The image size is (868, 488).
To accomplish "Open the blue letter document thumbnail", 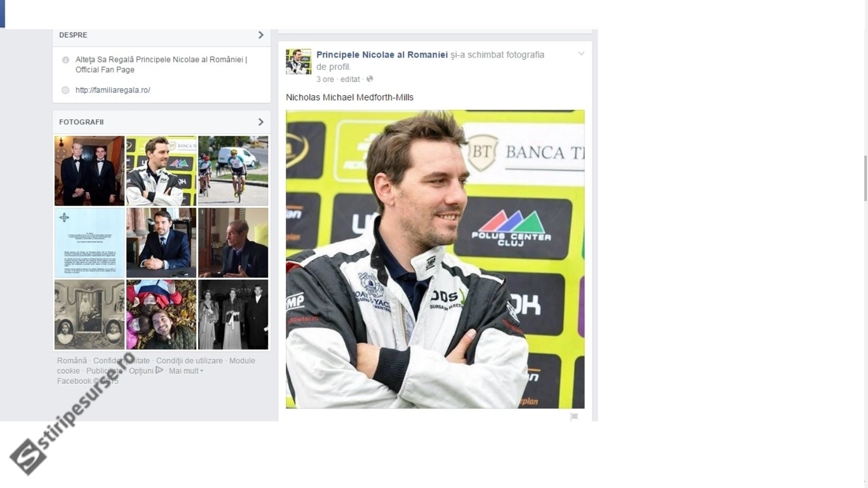I will click(x=90, y=242).
